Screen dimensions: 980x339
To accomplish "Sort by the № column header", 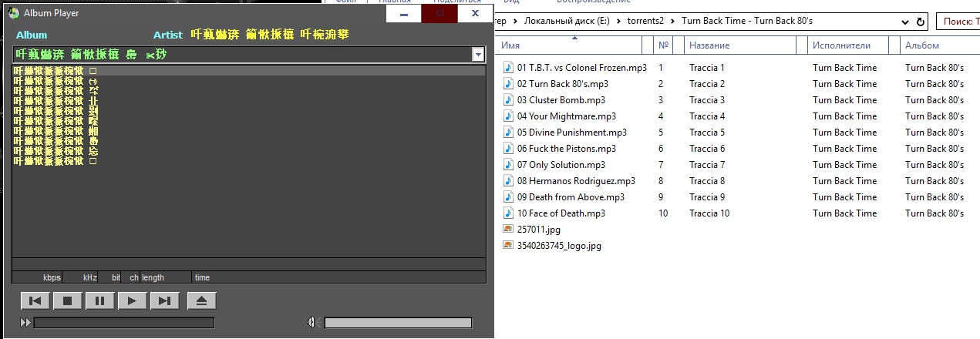I will pyautogui.click(x=663, y=46).
